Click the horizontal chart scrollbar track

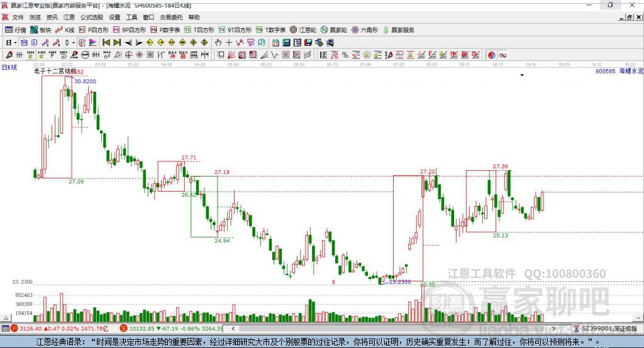tap(394, 329)
